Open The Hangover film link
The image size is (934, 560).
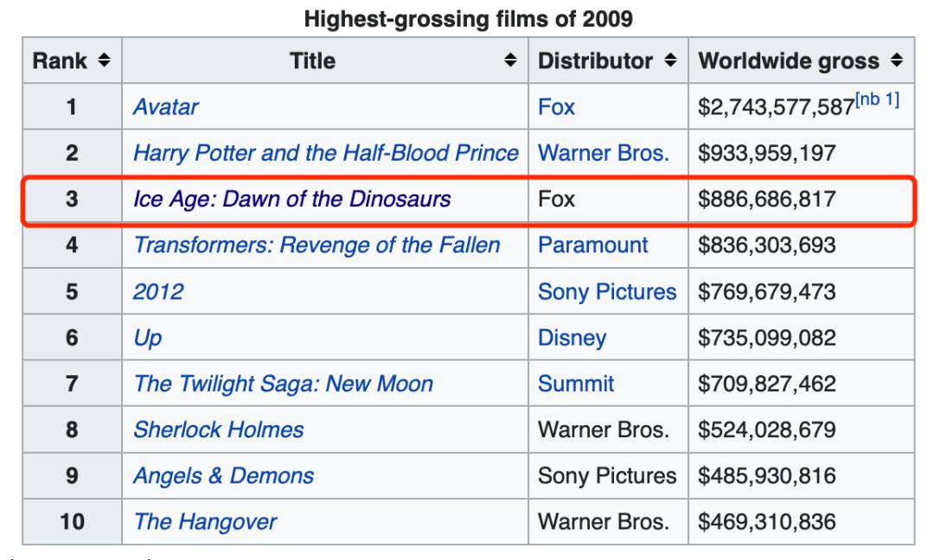point(206,521)
